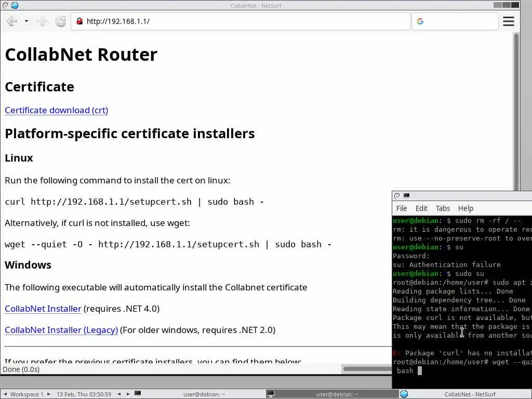The image size is (532, 399).
Task: Open the CollabNet Installer link
Action: [x=43, y=309]
